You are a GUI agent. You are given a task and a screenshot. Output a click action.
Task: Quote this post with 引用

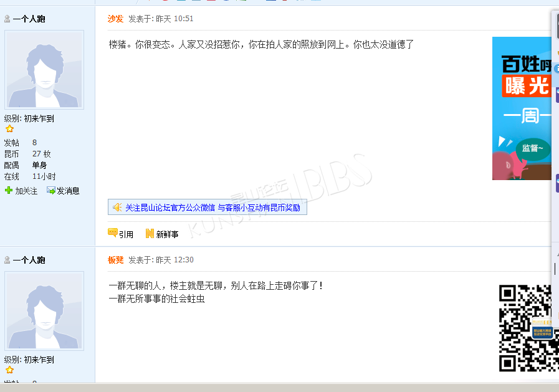click(x=126, y=234)
